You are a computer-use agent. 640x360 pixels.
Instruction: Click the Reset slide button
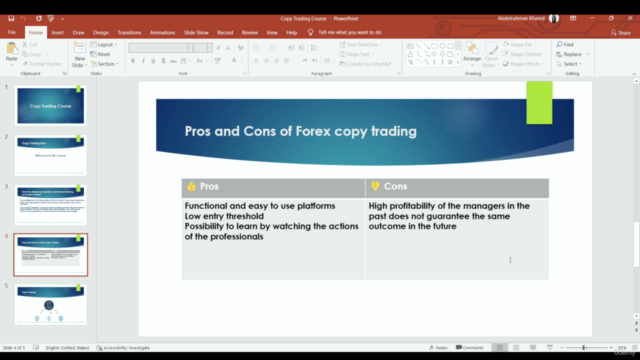100,54
